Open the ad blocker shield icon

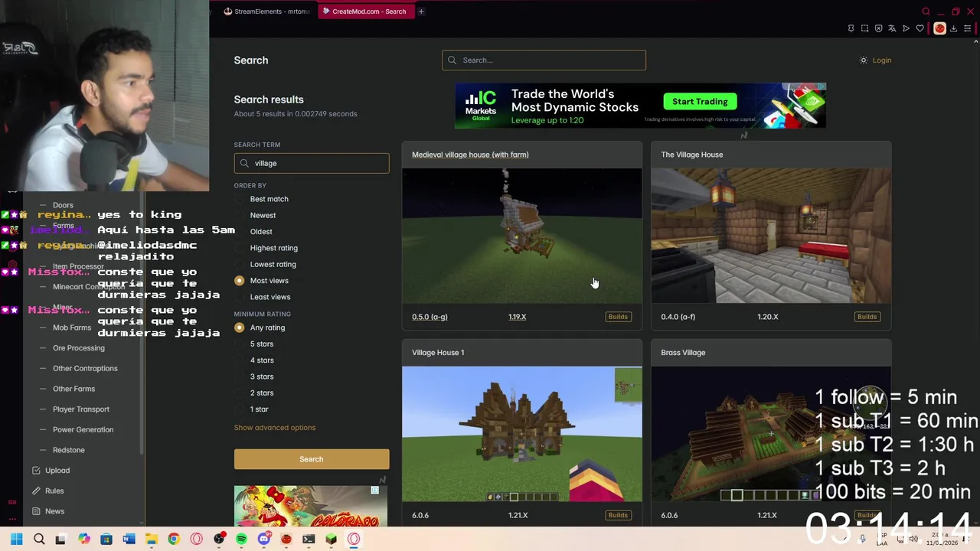click(878, 28)
